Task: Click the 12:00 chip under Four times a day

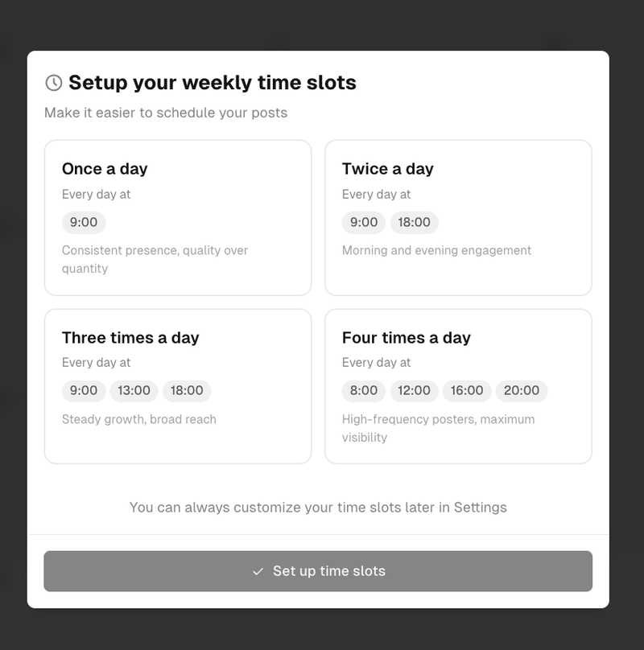Action: tap(415, 391)
